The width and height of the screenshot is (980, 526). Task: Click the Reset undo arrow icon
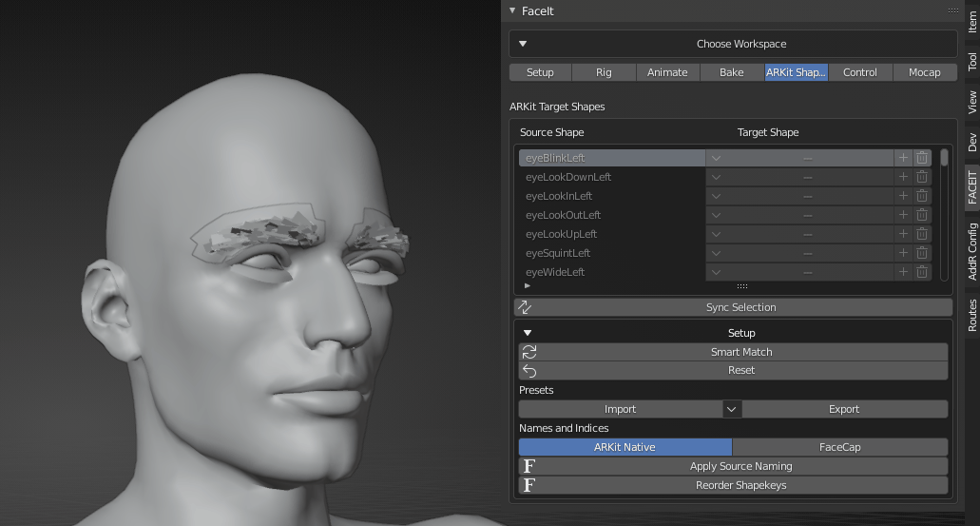pyautogui.click(x=529, y=371)
